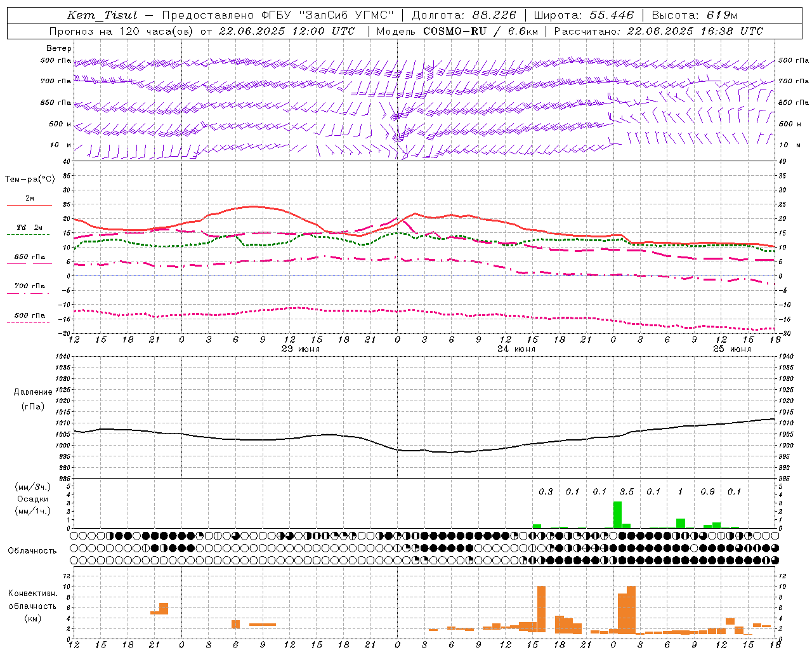Click the Высота: 619м header value
Screen dimensions: 812x650
pyautogui.click(x=695, y=15)
